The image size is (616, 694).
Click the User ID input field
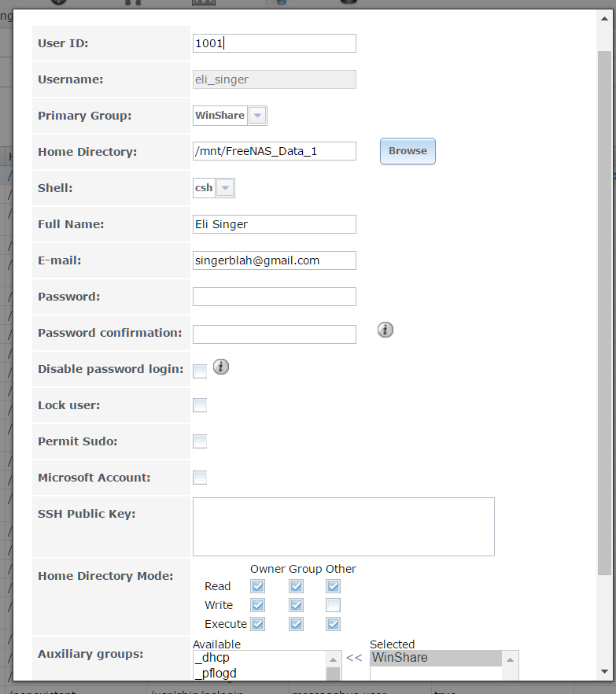coord(275,43)
